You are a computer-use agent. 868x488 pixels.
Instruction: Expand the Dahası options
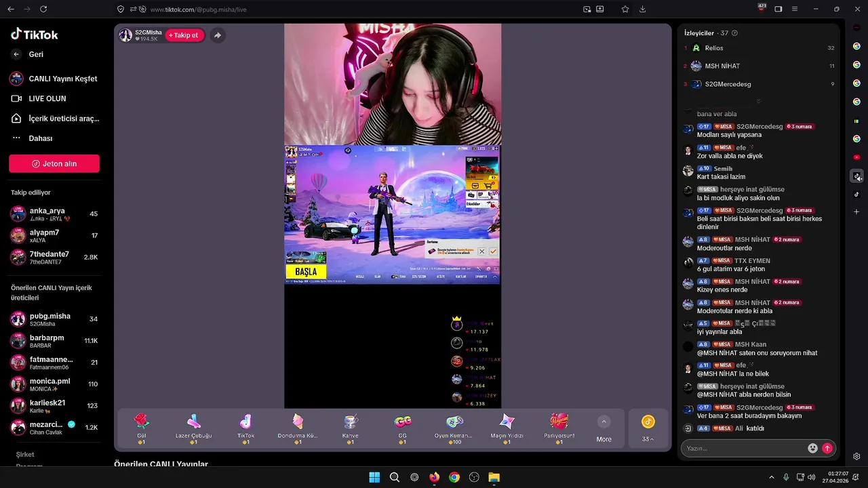[x=32, y=138]
